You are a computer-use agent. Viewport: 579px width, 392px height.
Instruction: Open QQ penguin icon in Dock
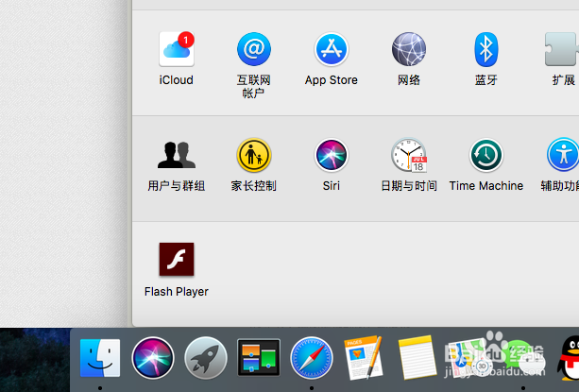(x=569, y=358)
